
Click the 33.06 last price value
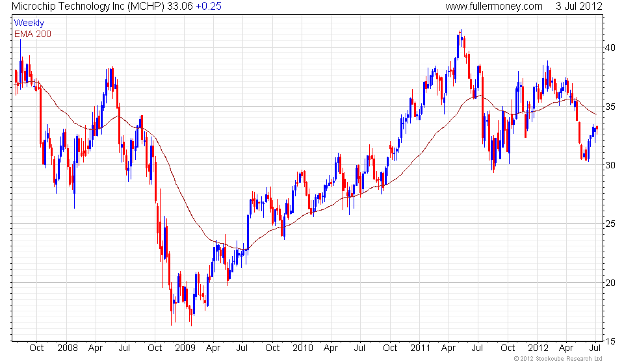180,6
